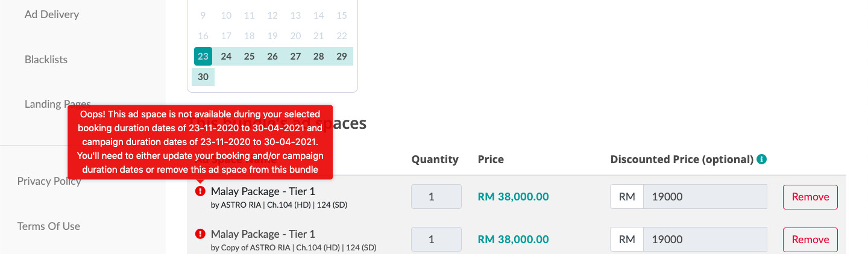Open Ad Delivery in sidebar
This screenshot has height=254, width=868.
point(52,14)
